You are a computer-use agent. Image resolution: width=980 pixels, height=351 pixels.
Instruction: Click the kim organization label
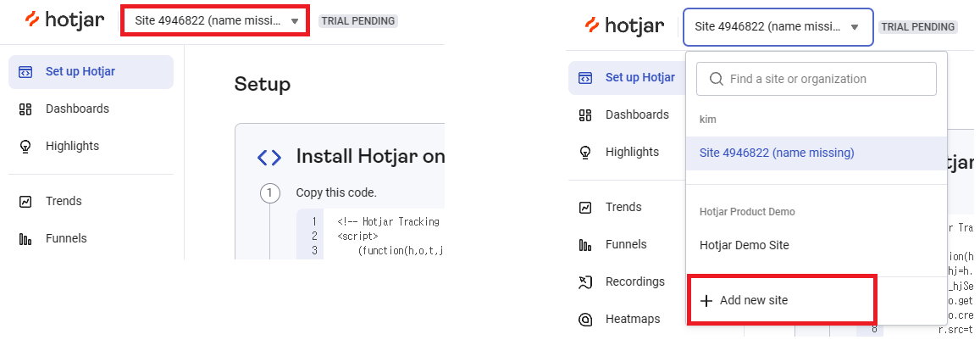coord(707,119)
